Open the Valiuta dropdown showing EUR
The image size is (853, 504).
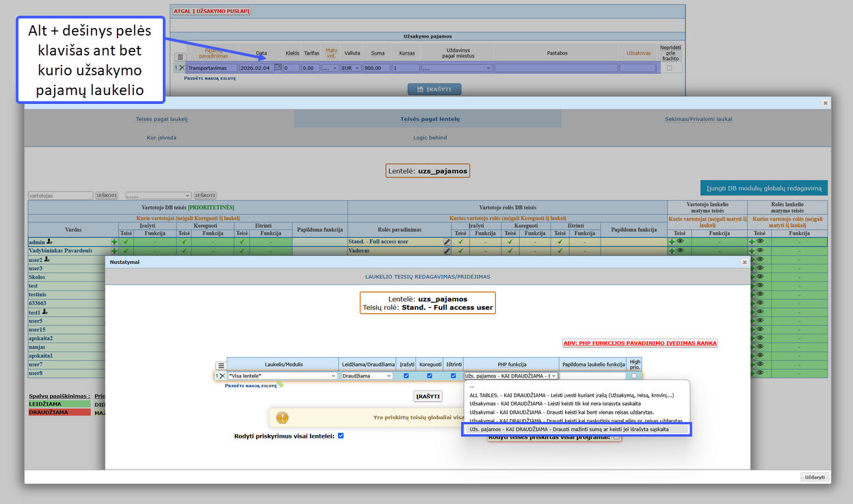coord(351,68)
